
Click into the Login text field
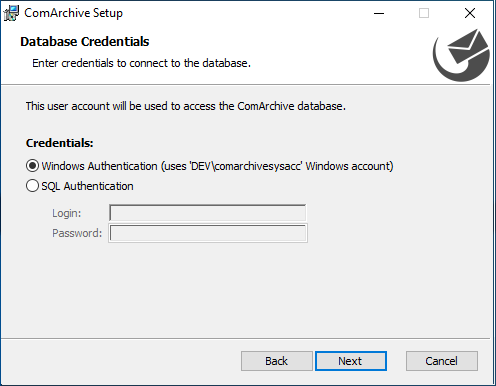[x=207, y=213]
